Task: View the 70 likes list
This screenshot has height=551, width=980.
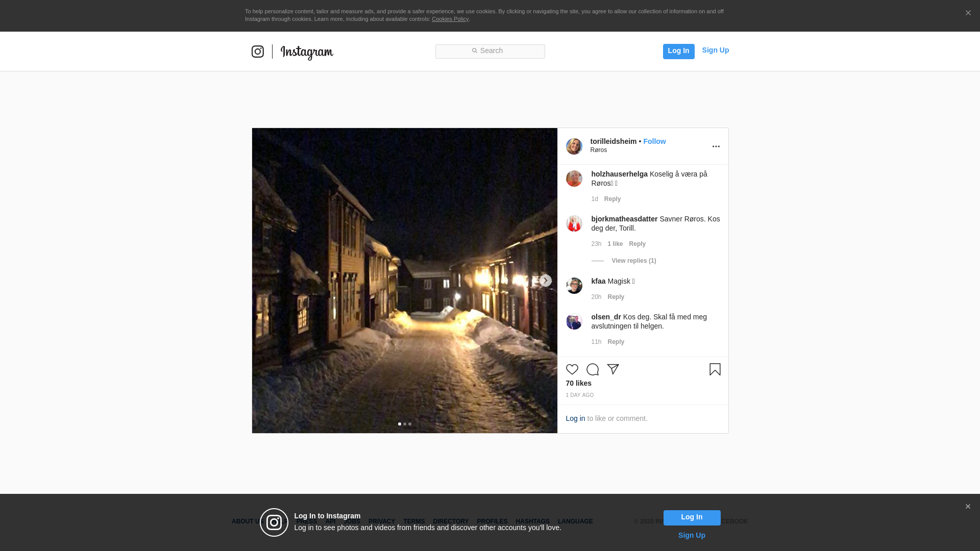Action: [x=579, y=383]
